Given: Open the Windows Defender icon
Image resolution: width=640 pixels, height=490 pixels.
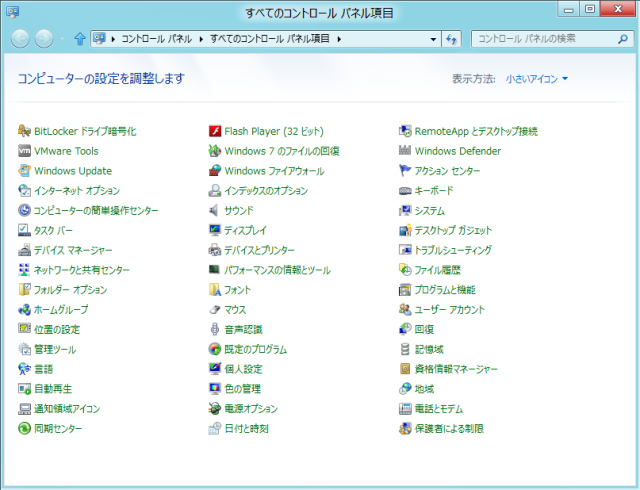Looking at the screenshot, I should point(405,151).
